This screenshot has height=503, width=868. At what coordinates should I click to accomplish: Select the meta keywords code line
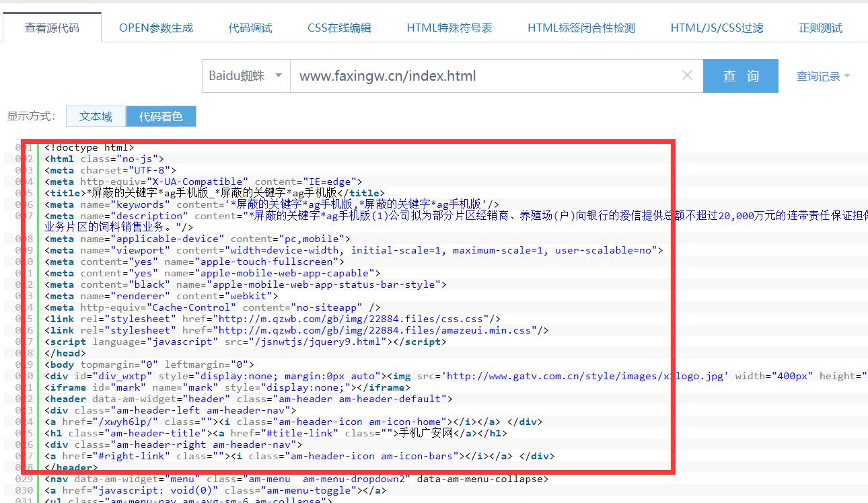click(x=272, y=204)
